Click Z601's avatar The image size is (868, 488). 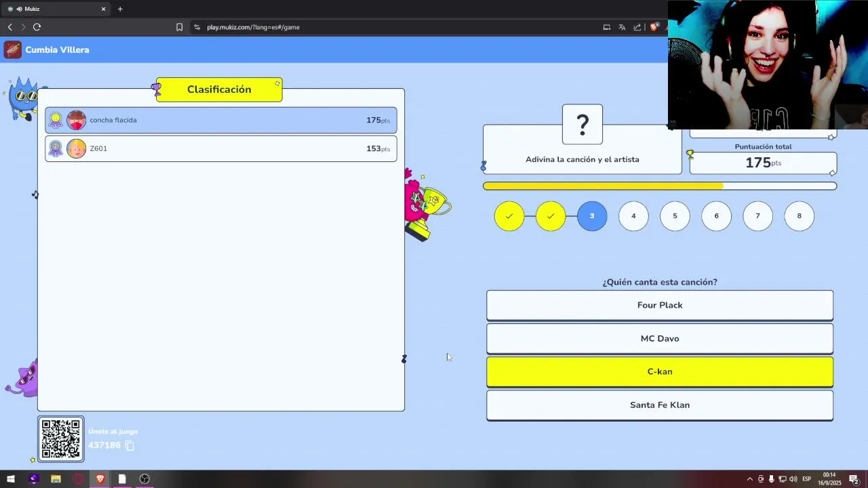[77, 148]
